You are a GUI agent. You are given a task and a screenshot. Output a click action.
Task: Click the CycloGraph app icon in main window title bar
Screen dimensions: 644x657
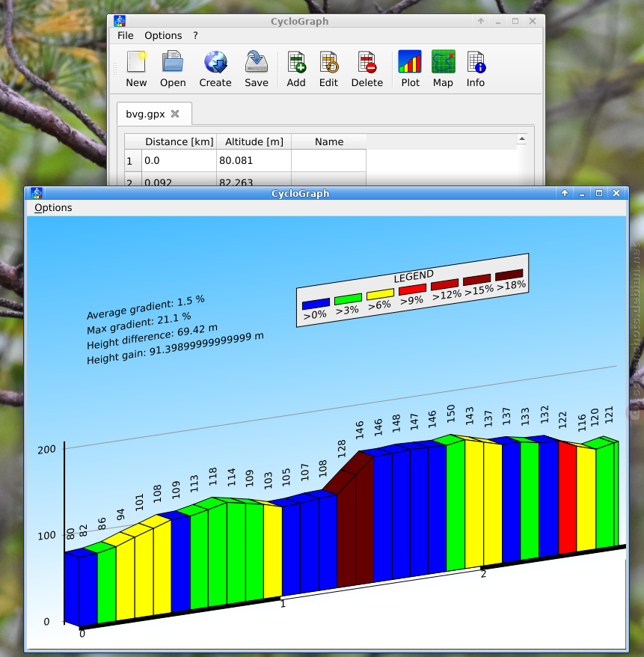coord(120,21)
